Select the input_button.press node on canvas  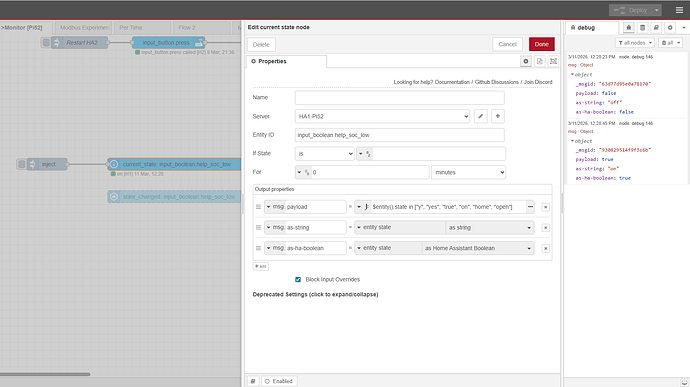pos(169,43)
